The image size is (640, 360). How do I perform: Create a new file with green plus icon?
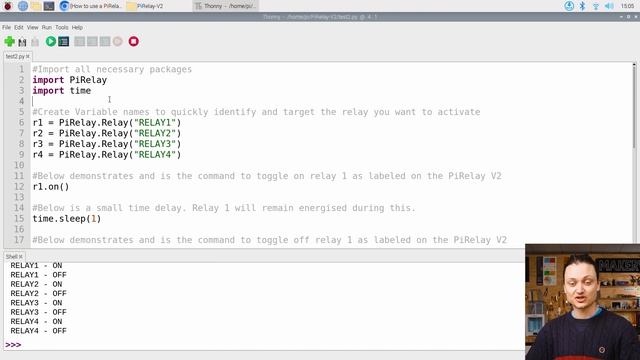tap(9, 42)
